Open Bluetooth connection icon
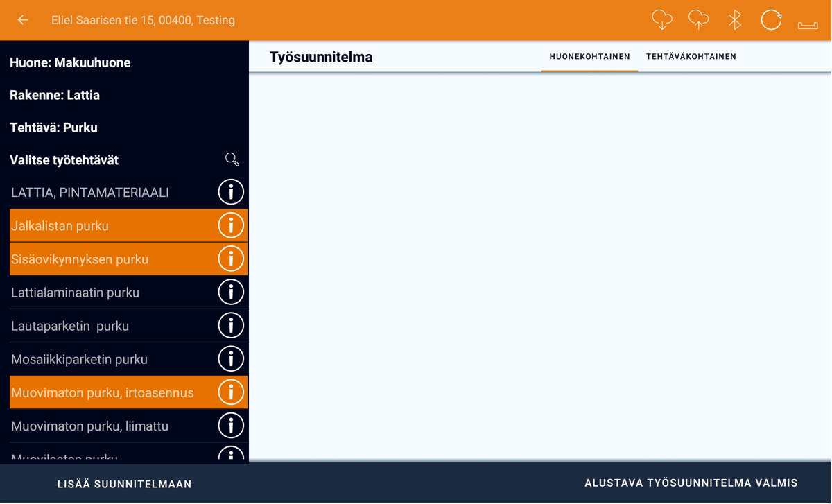This screenshot has width=832, height=504. point(735,20)
